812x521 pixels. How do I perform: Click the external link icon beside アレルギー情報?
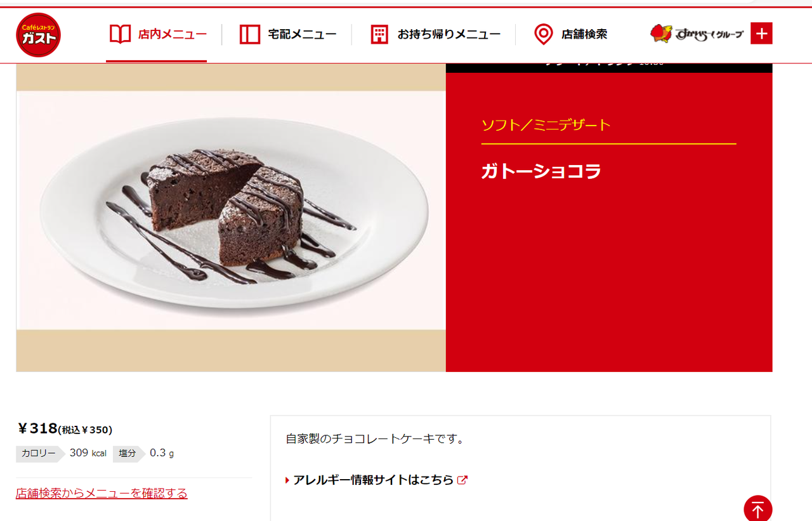pos(462,480)
